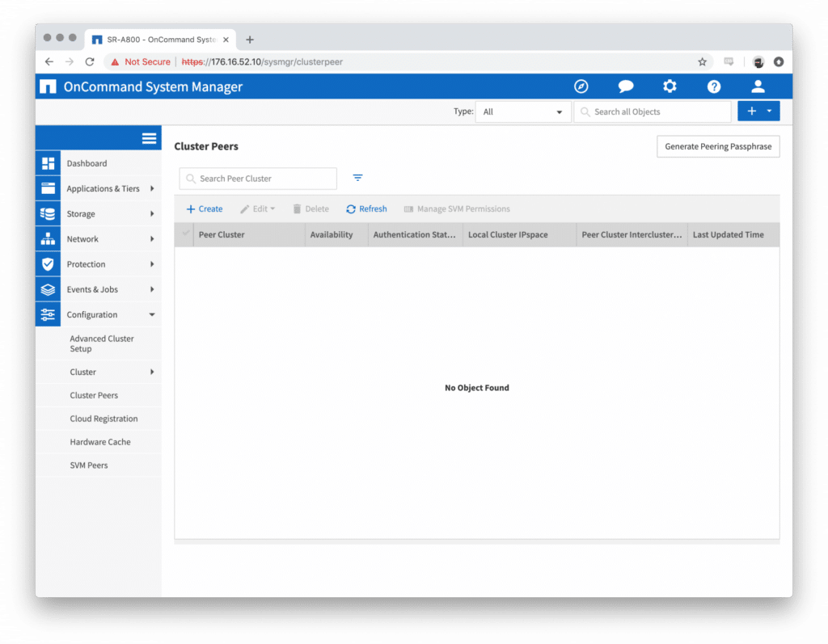Expand the Cluster submenu arrow
Image resolution: width=828 pixels, height=644 pixels.
pos(152,373)
